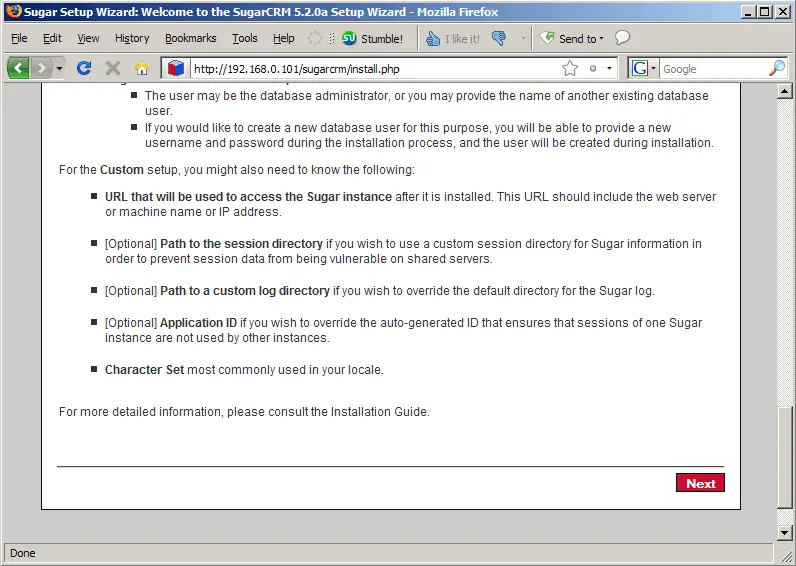The image size is (796, 566).
Task: Open the View menu
Action: point(88,39)
